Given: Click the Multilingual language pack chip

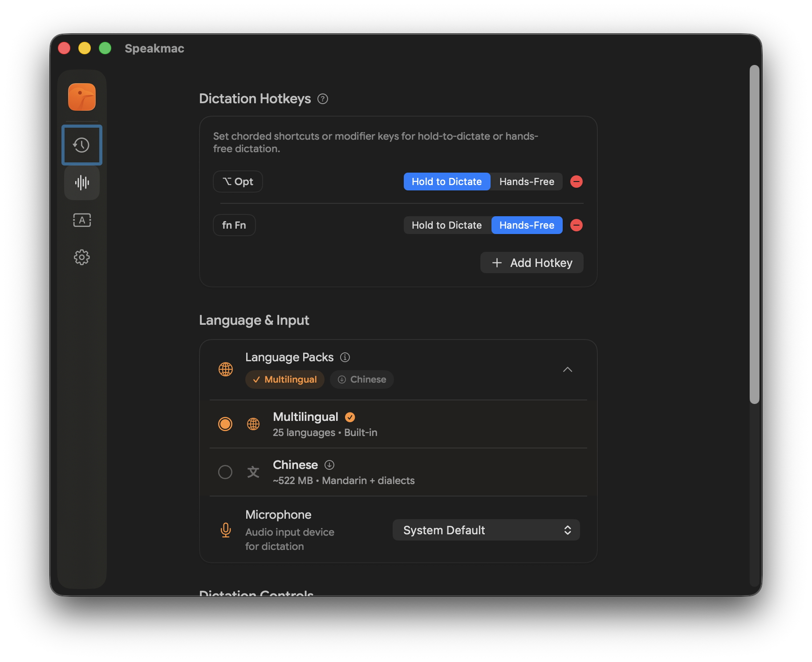Looking at the screenshot, I should pos(285,379).
